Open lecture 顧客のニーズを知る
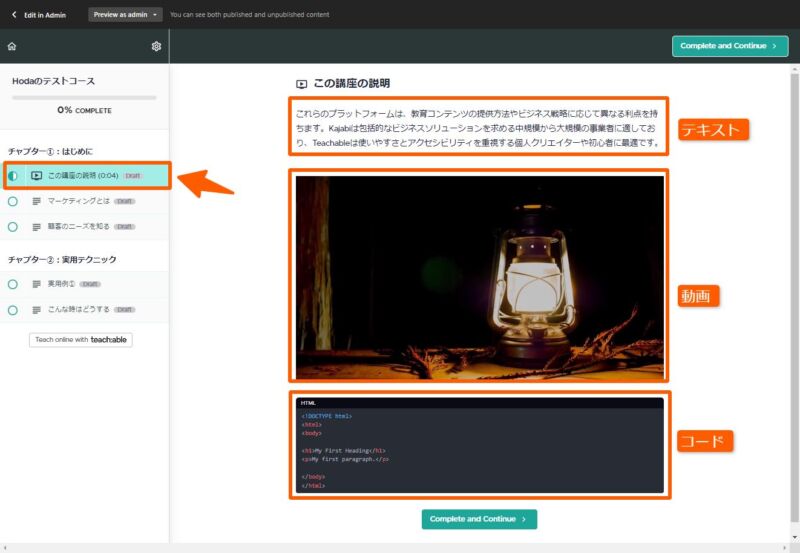This screenshot has width=800, height=553. [85, 227]
